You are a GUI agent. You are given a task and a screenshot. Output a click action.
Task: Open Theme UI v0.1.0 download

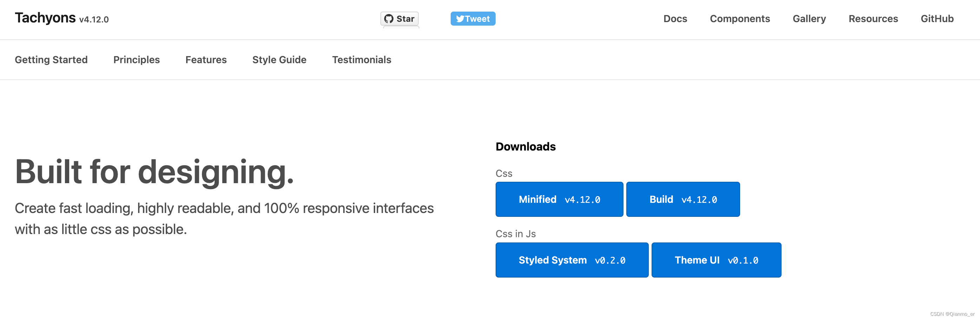pyautogui.click(x=716, y=260)
